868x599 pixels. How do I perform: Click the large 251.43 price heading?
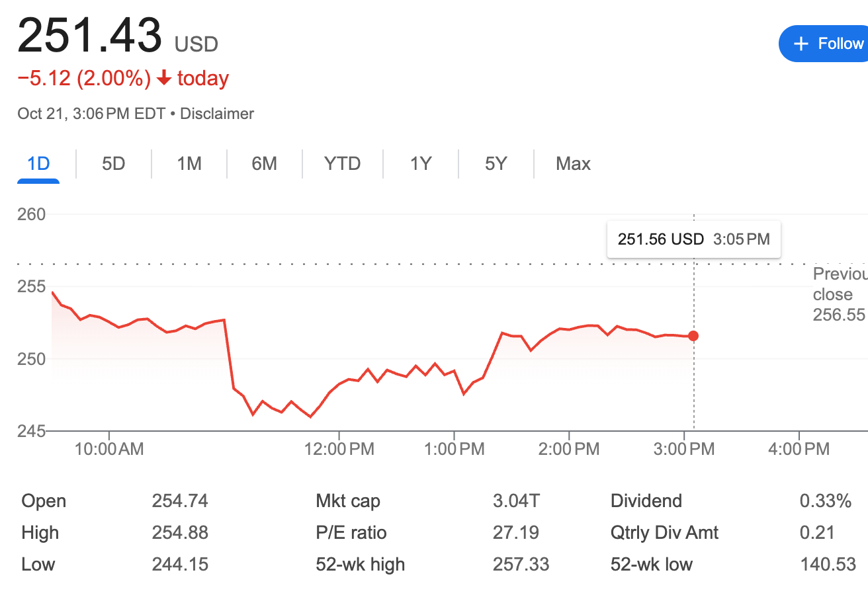(90, 36)
